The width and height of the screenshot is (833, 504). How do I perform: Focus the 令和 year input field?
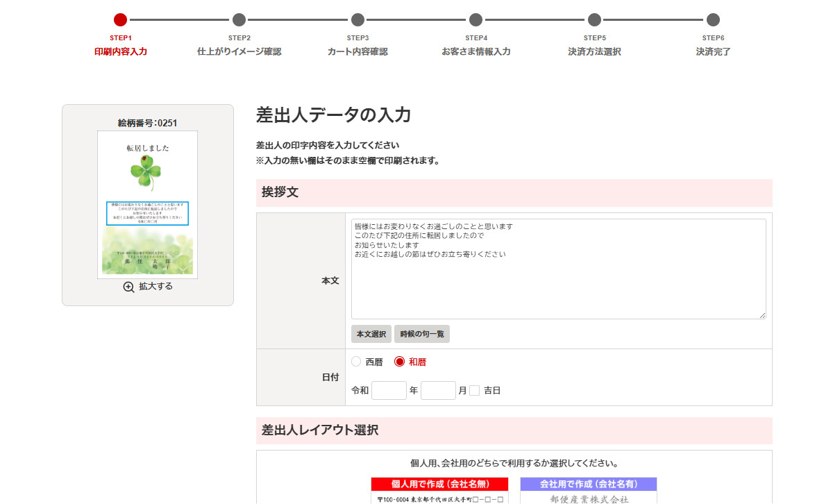tap(389, 391)
